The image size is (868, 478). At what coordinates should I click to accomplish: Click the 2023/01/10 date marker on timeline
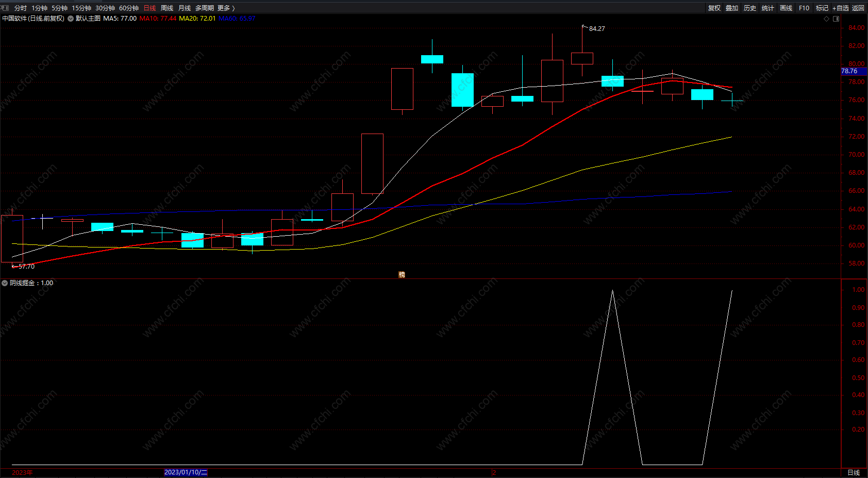pyautogui.click(x=186, y=472)
